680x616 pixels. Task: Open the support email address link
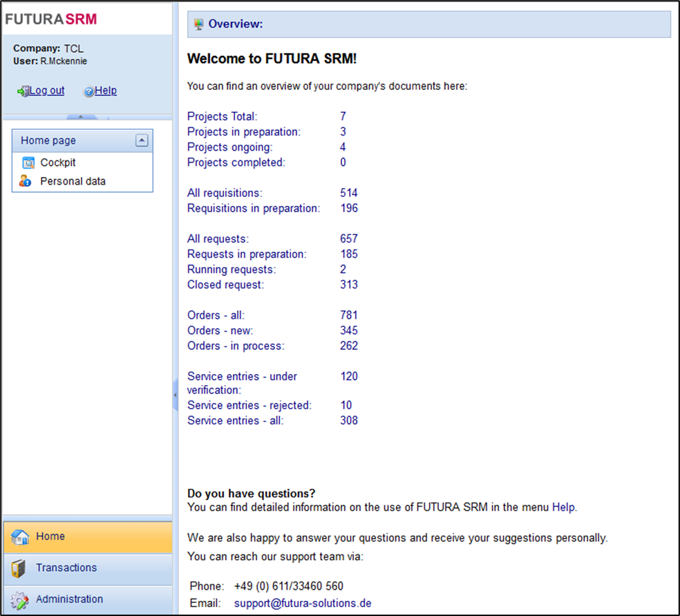coord(302,603)
